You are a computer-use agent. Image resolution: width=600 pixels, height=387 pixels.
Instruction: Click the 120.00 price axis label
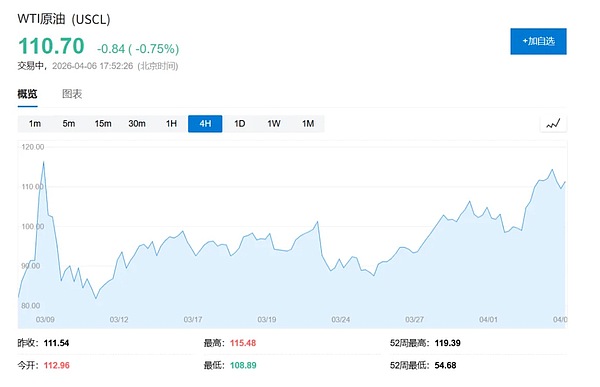[33, 147]
